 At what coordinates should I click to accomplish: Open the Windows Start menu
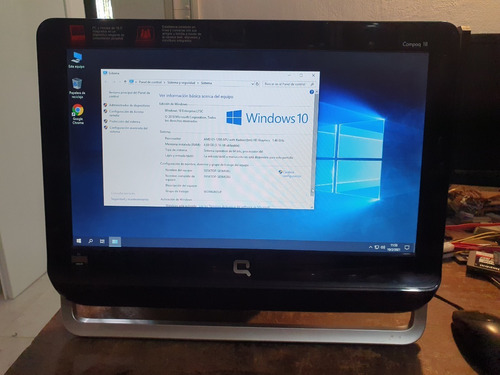click(x=79, y=241)
